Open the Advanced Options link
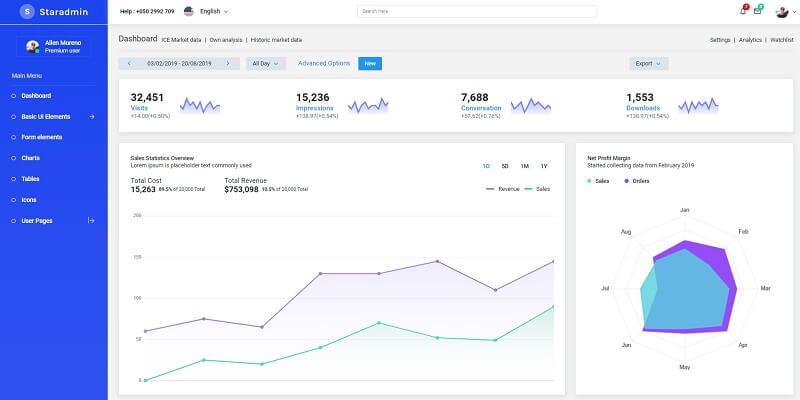This screenshot has width=800, height=400. pos(324,63)
